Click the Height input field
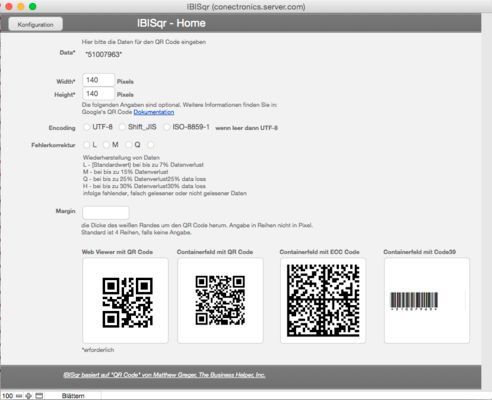This screenshot has width=492, height=400. (x=98, y=94)
